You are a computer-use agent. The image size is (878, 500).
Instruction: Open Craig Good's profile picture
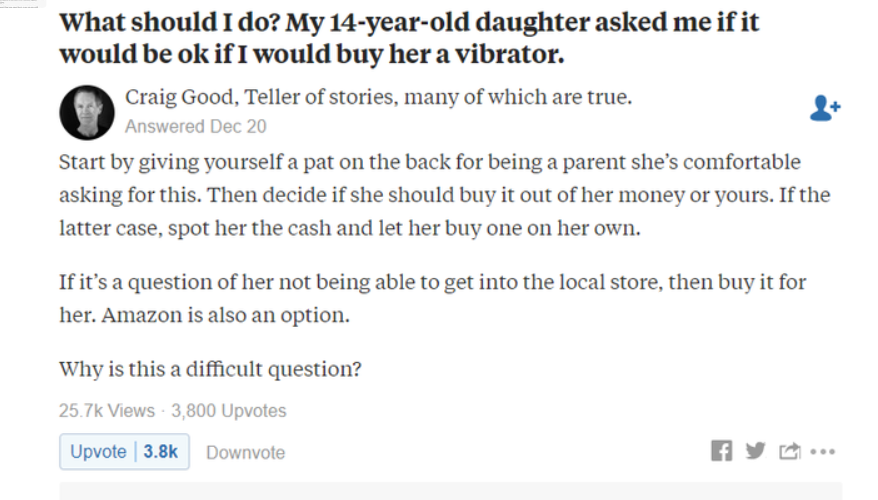[x=87, y=113]
